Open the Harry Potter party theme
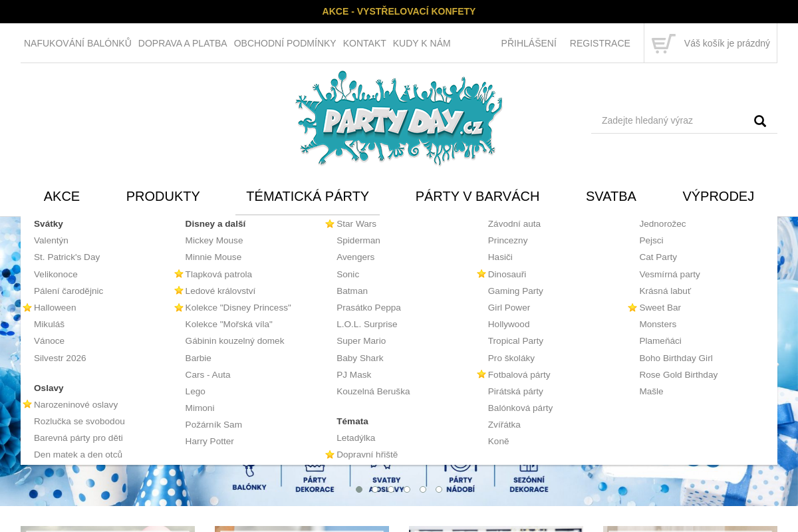 coord(209,441)
